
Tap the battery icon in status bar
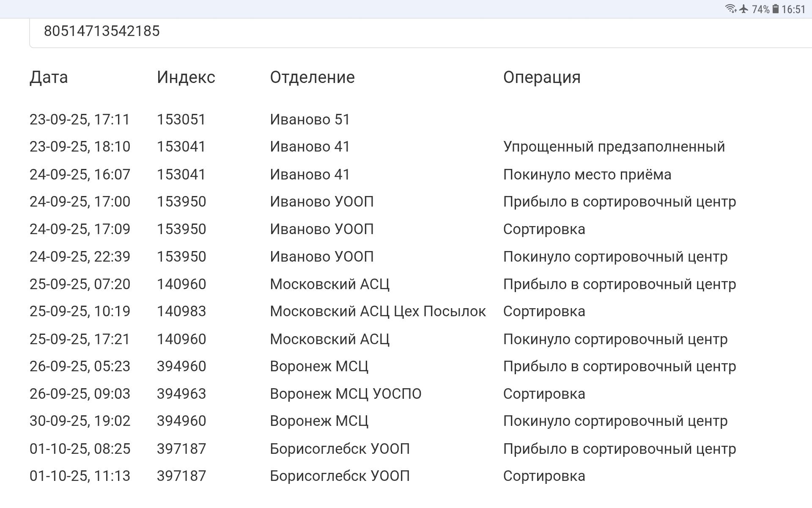[x=776, y=9]
